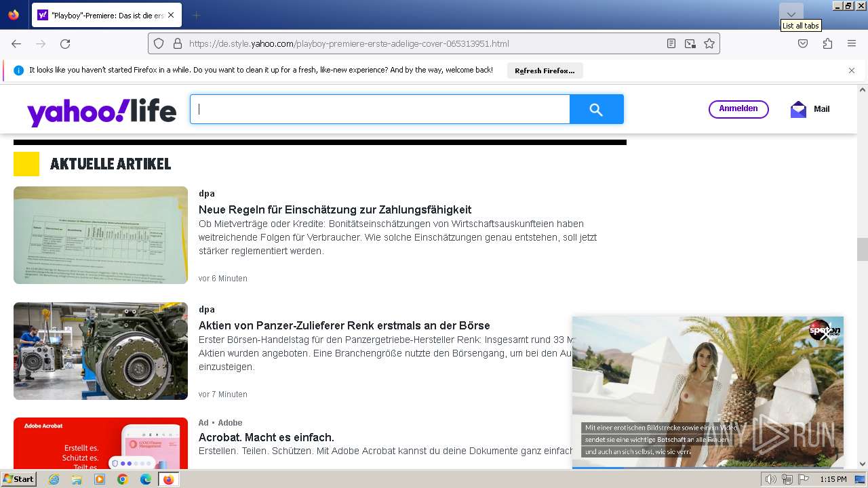
Task: Open a new tab with plus
Action: pos(196,15)
